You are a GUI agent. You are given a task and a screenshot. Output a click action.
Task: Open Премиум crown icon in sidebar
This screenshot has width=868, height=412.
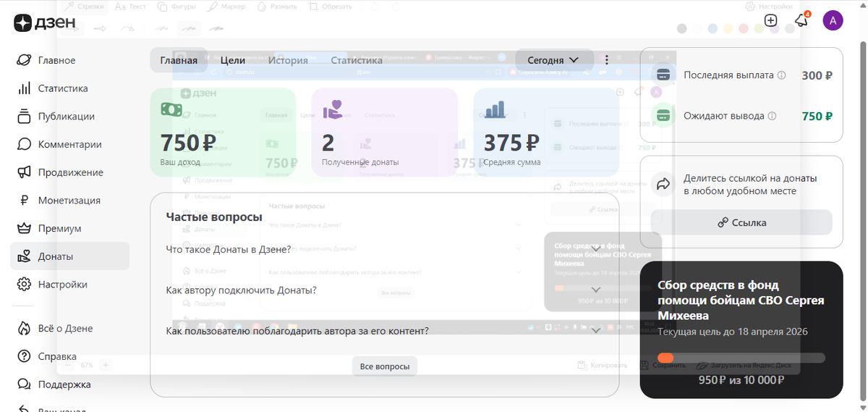coord(24,228)
